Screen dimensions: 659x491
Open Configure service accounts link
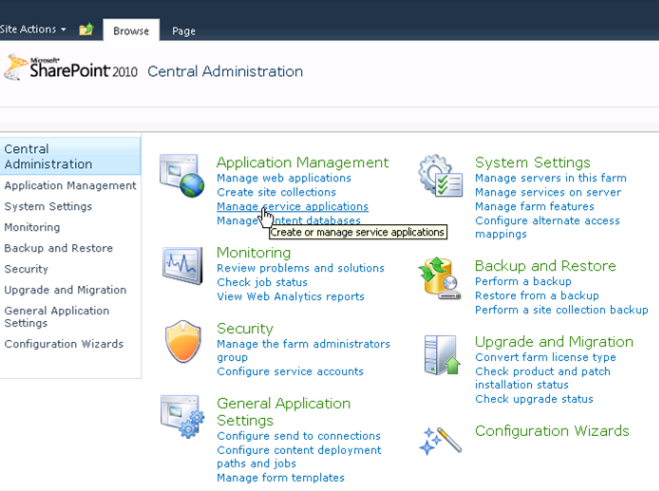[290, 372]
